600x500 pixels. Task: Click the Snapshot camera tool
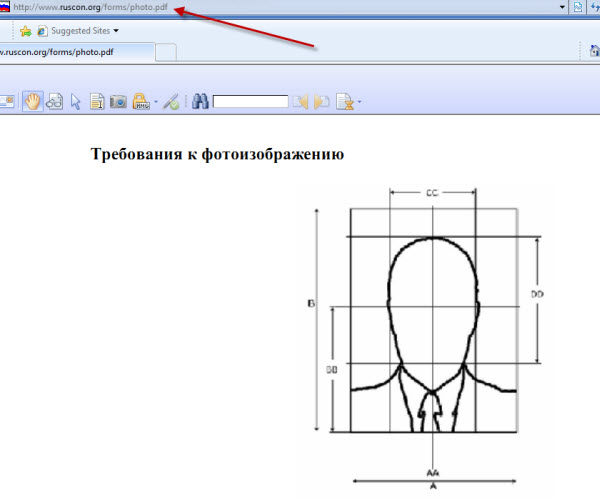(x=118, y=101)
